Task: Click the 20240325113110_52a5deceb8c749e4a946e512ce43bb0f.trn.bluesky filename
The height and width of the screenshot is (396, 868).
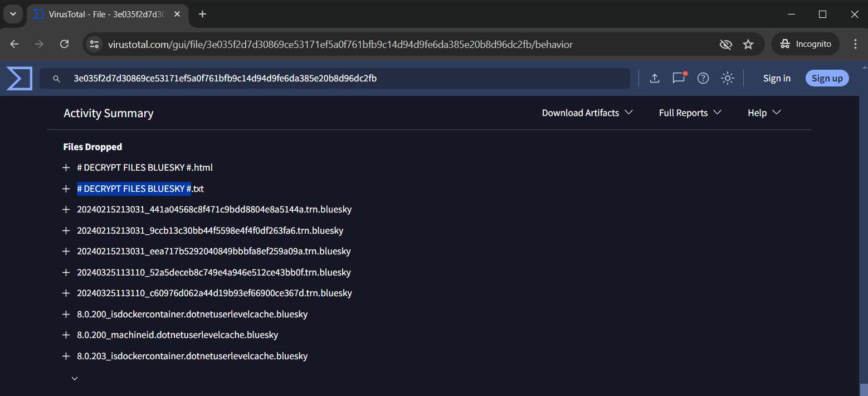Action: tap(214, 273)
